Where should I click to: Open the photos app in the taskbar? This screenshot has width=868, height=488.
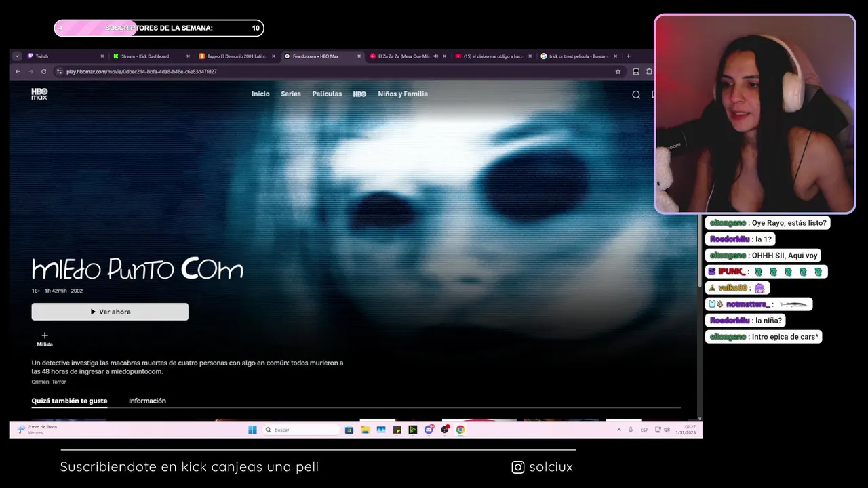(381, 430)
